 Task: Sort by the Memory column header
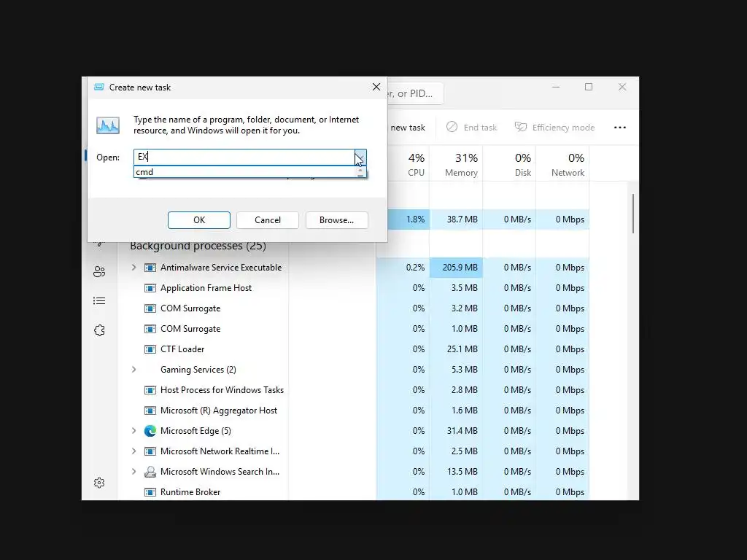pyautogui.click(x=456, y=164)
